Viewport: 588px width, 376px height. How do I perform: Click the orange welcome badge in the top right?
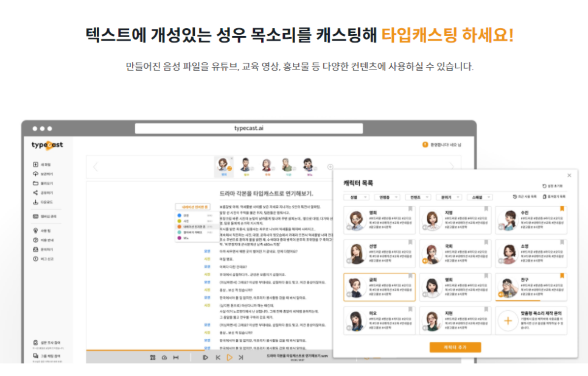coord(425,144)
